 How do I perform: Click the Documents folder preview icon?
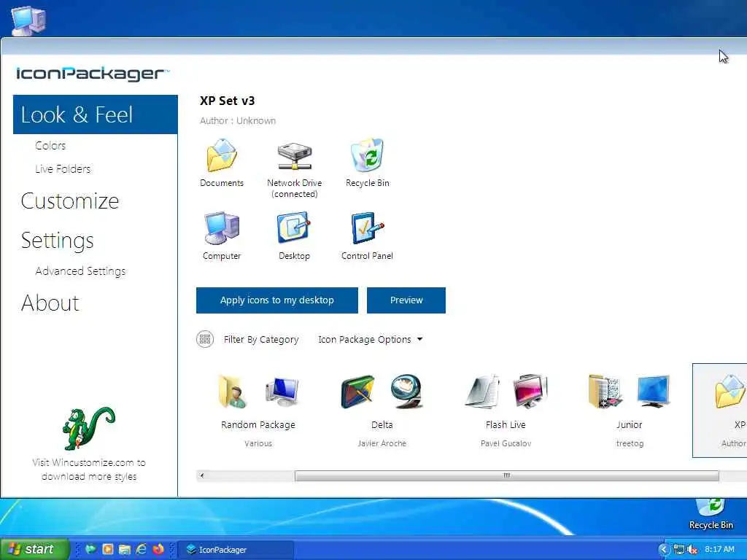pos(222,156)
